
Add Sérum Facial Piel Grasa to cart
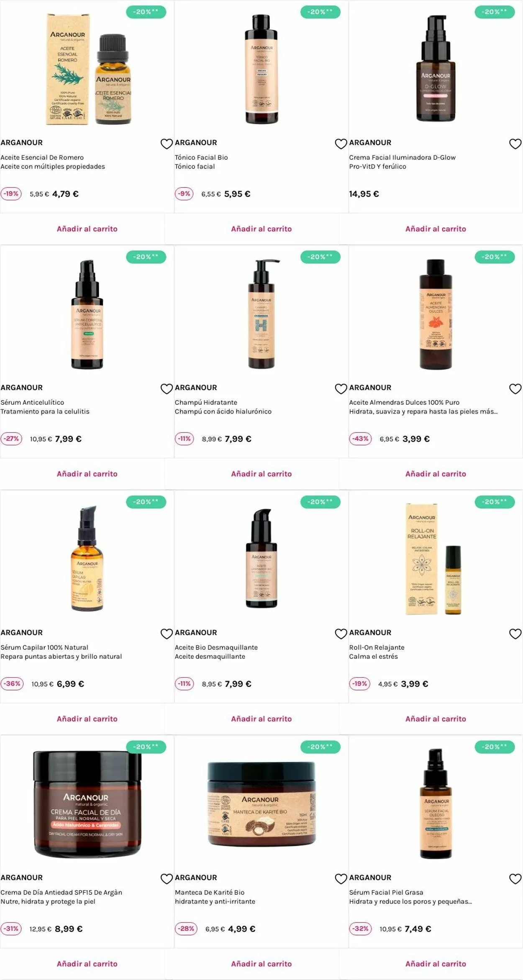click(436, 964)
